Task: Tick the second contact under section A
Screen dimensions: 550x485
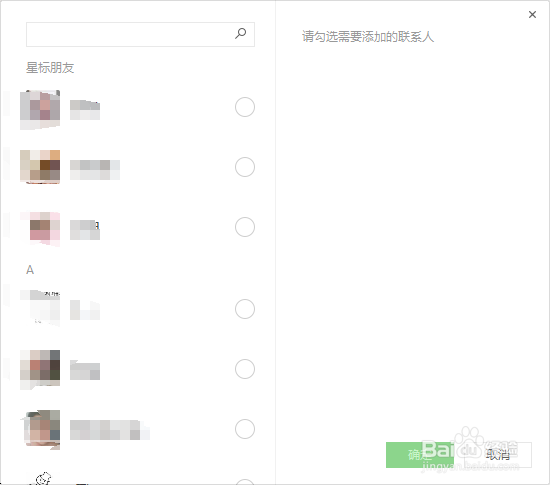Action: tap(245, 369)
